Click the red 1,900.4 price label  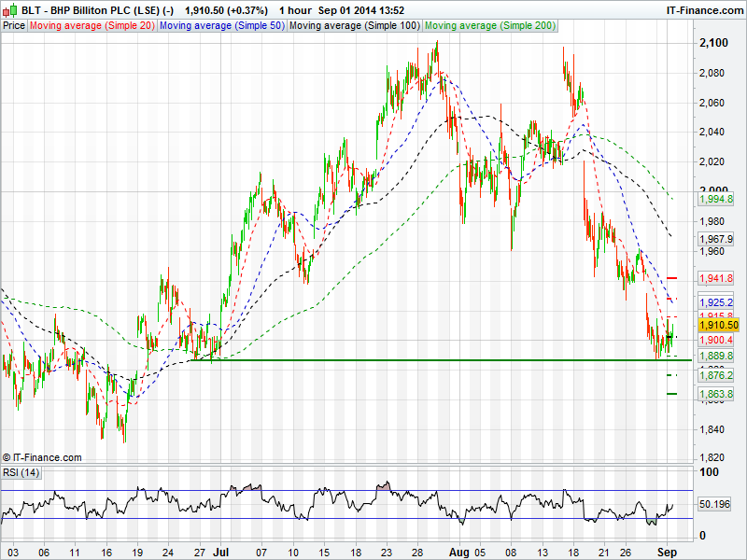[x=716, y=341]
